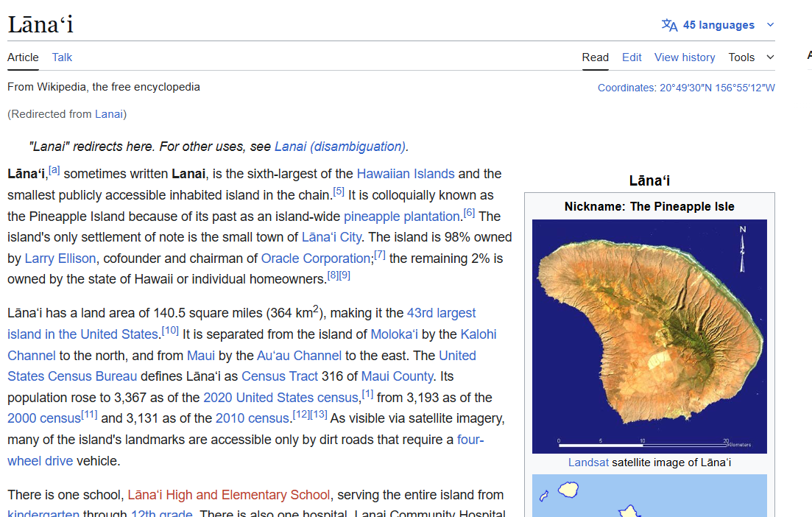This screenshot has height=517, width=812.
Task: Open footnote [a] next to Lānaʻi
Action: 54,170
